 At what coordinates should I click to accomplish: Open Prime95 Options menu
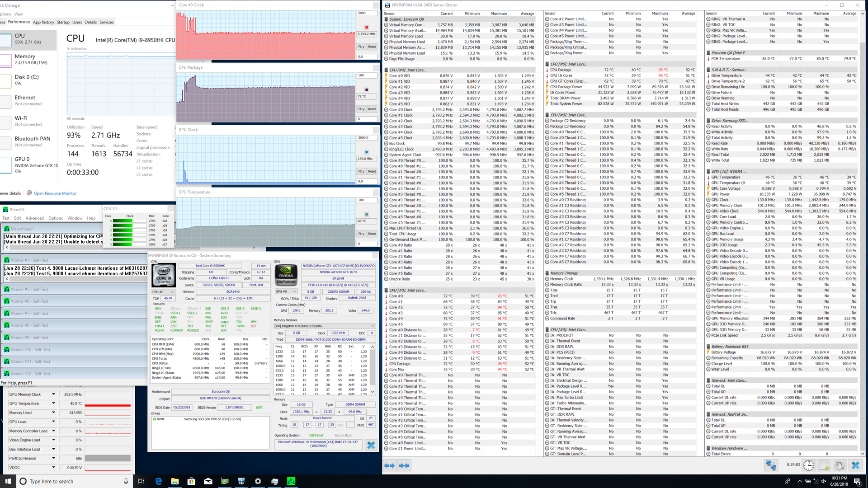coord(56,218)
